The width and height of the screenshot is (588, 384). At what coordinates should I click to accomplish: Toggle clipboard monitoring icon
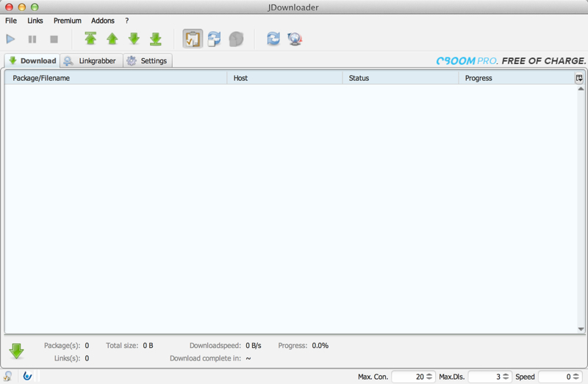193,39
